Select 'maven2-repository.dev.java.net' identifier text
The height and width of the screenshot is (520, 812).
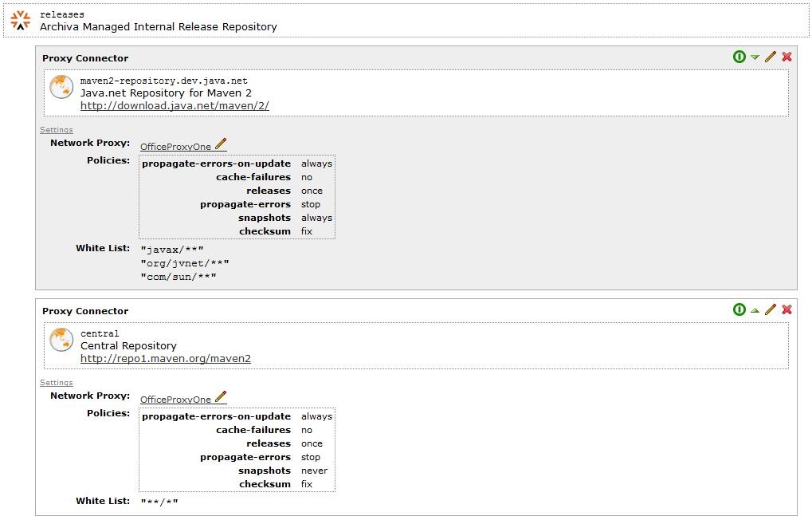point(163,81)
